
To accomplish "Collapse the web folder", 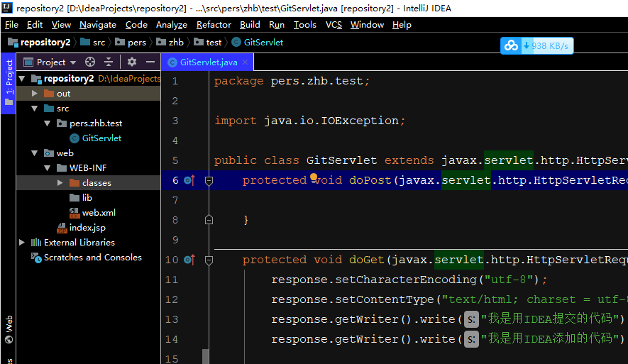I will [35, 153].
